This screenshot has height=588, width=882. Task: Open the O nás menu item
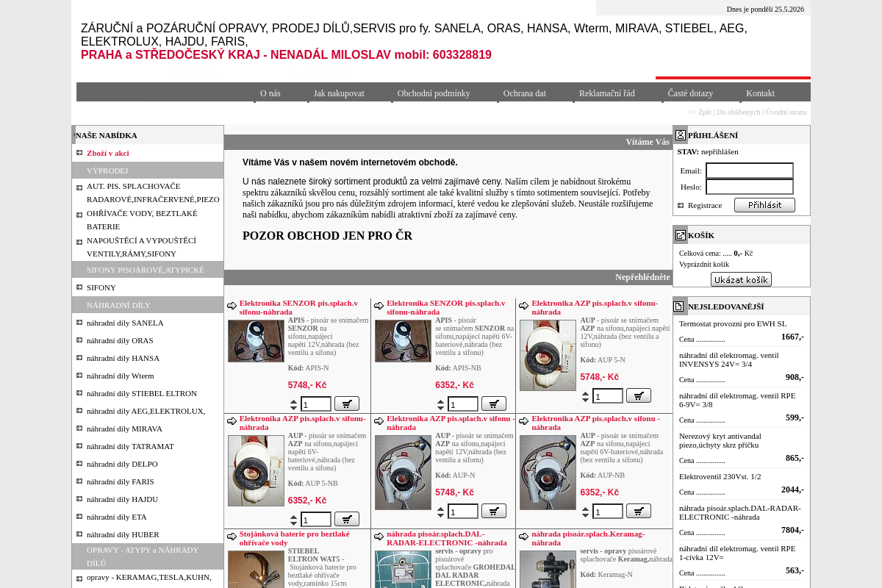tap(270, 93)
